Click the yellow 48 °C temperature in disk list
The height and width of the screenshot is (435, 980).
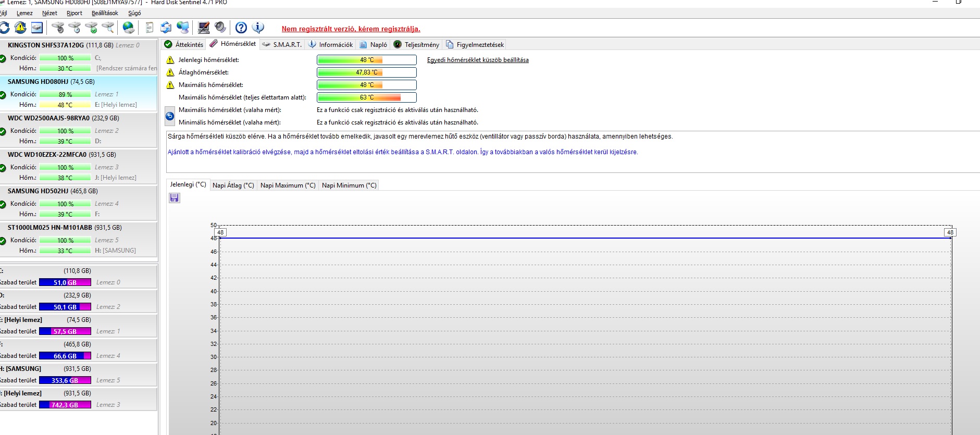coord(65,105)
